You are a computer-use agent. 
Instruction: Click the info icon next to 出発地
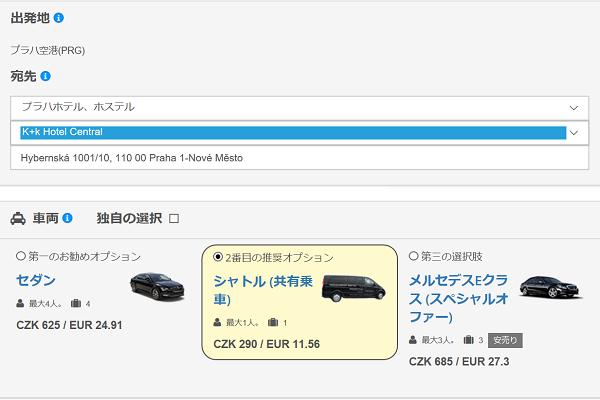(58, 18)
